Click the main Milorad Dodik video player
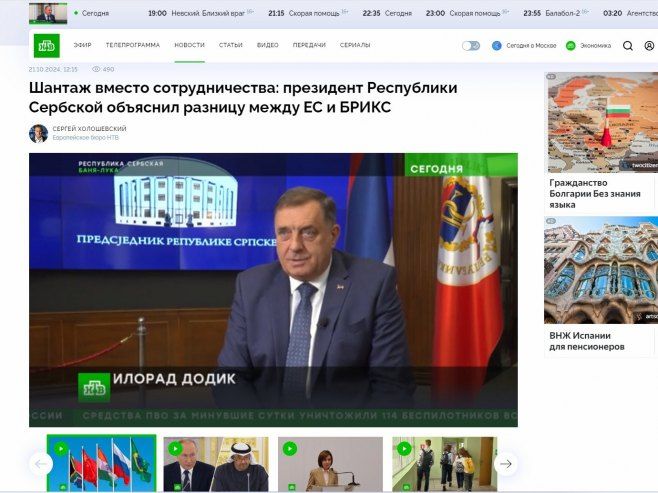This screenshot has width=658, height=493. [x=273, y=289]
